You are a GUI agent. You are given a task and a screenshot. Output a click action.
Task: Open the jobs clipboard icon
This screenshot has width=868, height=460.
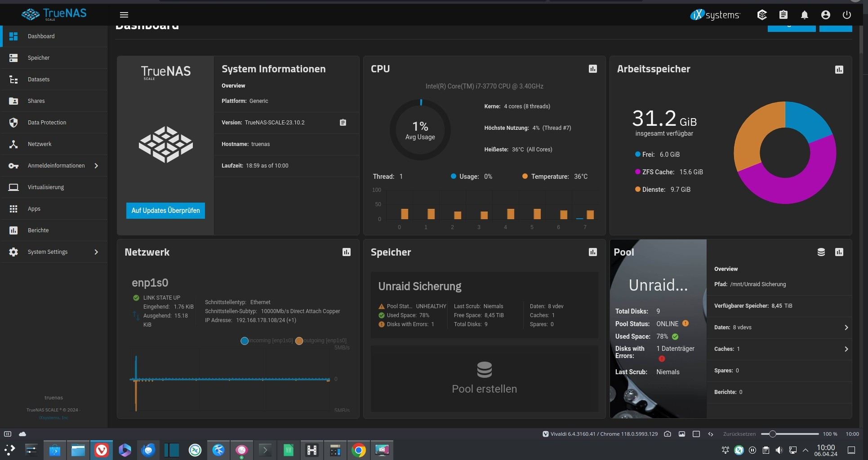point(783,15)
